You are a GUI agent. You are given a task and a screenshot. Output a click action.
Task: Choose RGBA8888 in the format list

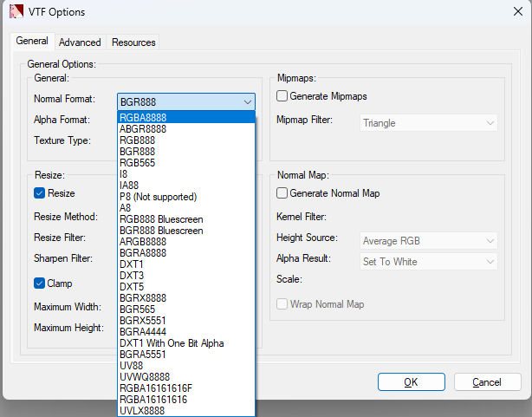[x=142, y=118]
